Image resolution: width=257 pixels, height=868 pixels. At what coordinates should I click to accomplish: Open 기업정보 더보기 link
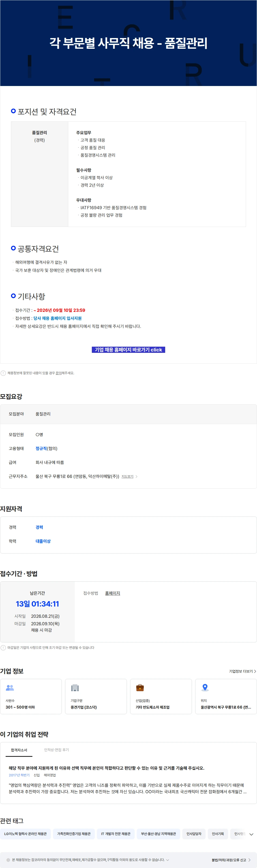click(243, 671)
